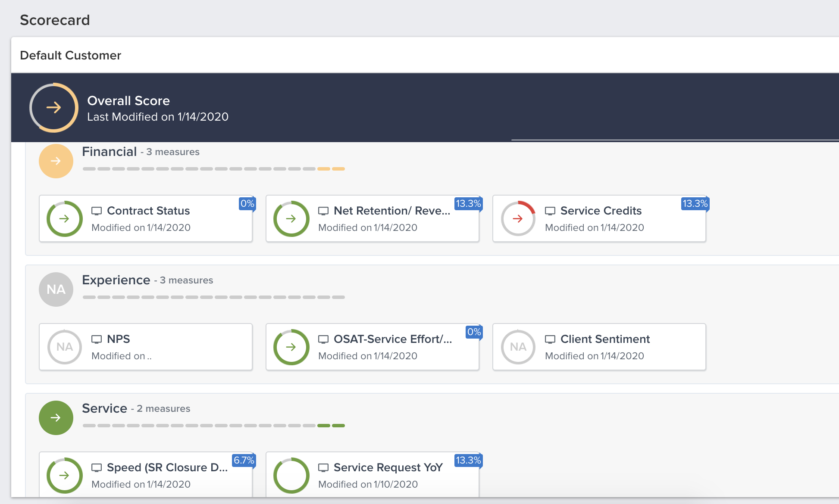
Task: Click the Experience group heading
Action: (116, 280)
